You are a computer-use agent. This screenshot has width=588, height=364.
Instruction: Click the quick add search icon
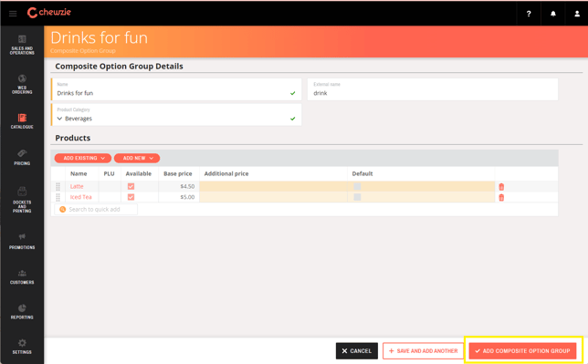pyautogui.click(x=63, y=209)
